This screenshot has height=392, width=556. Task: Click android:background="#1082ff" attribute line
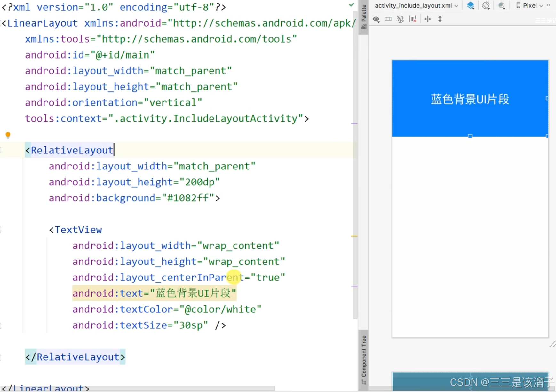134,198
